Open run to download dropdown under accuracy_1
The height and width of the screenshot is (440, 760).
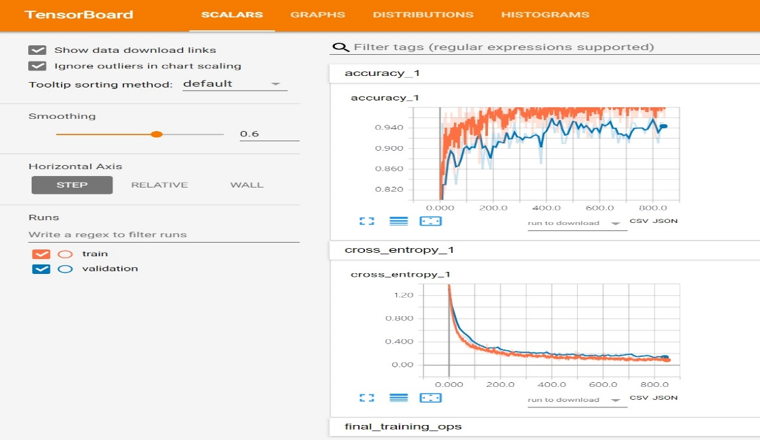pos(573,223)
